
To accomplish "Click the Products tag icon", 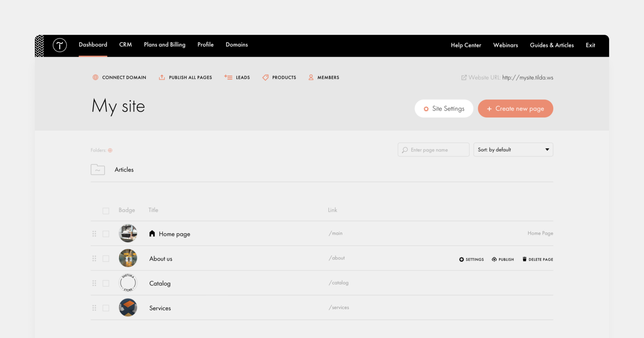I will click(x=265, y=77).
